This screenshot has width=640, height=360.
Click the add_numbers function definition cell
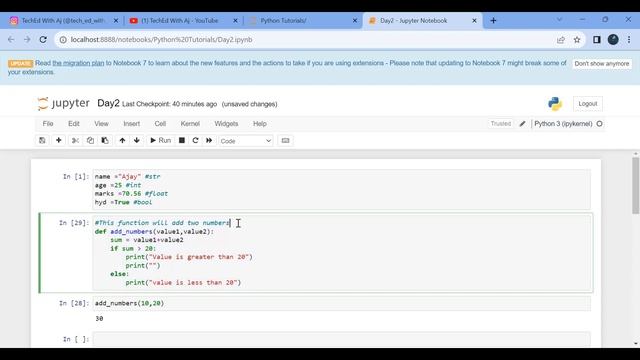click(x=342, y=253)
